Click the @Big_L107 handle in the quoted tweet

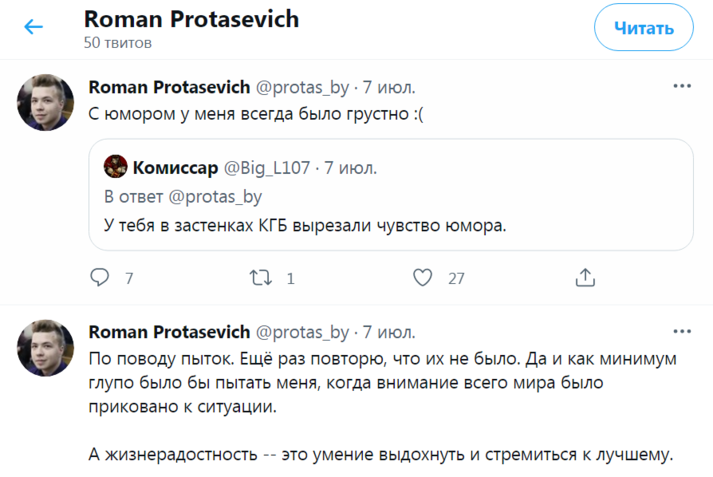(264, 166)
